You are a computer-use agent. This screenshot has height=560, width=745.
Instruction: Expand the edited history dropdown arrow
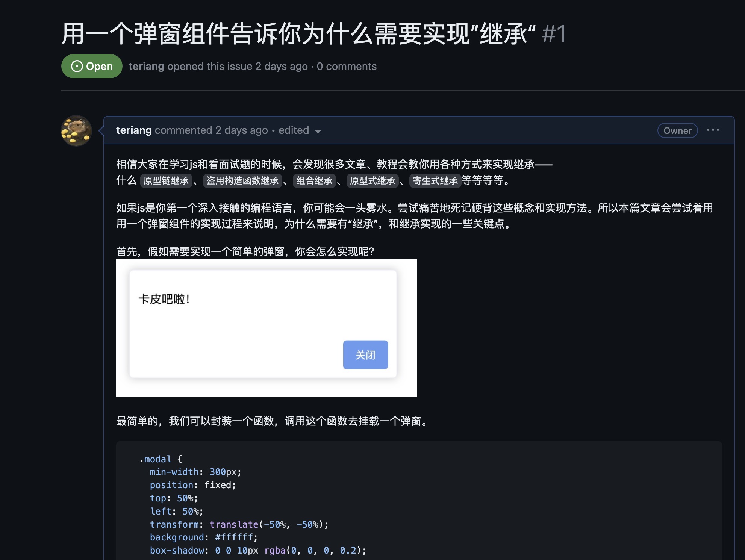[318, 131]
